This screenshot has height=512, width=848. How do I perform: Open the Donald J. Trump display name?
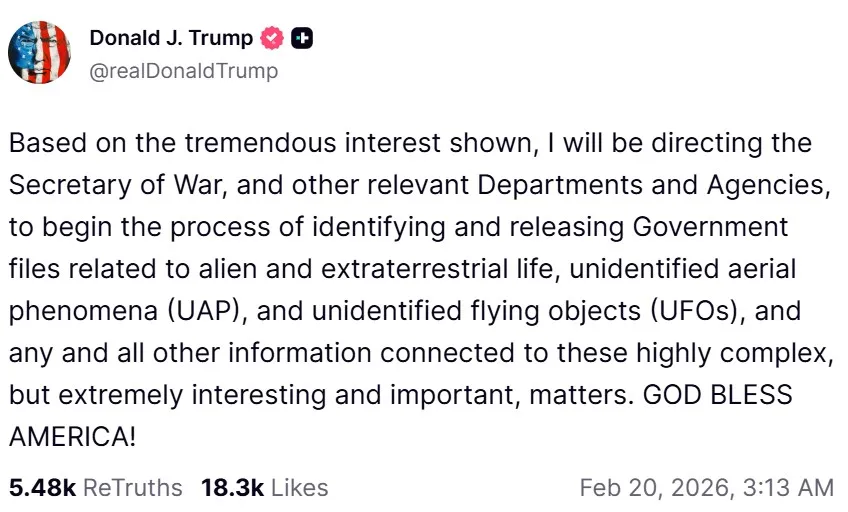tap(170, 39)
